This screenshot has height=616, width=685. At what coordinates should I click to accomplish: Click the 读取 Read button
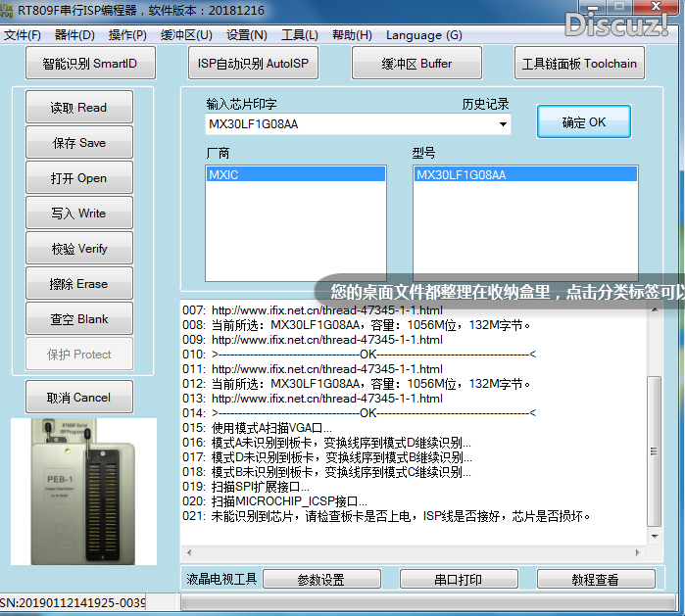79,107
